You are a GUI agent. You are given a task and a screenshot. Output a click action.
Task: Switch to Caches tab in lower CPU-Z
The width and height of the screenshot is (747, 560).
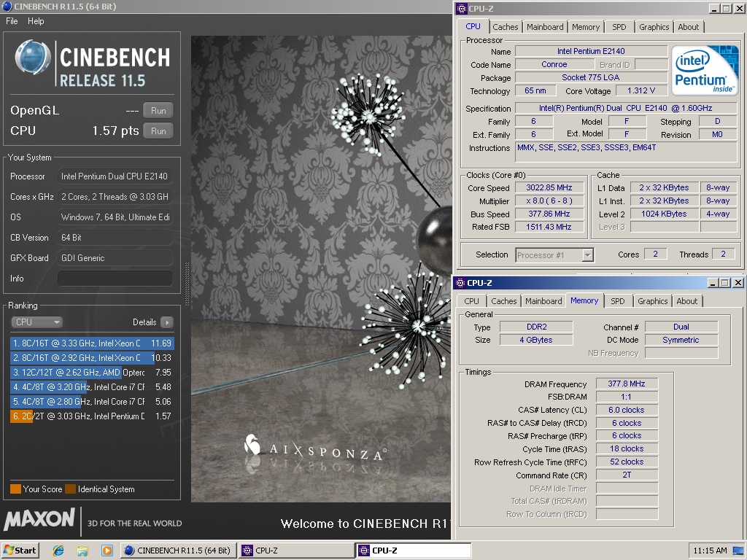503,301
